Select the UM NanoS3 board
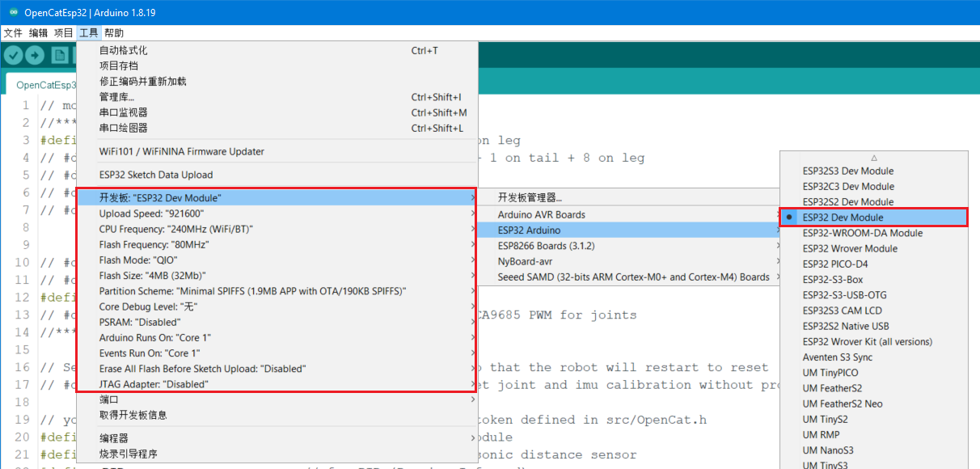This screenshot has width=980, height=469. pos(874,450)
